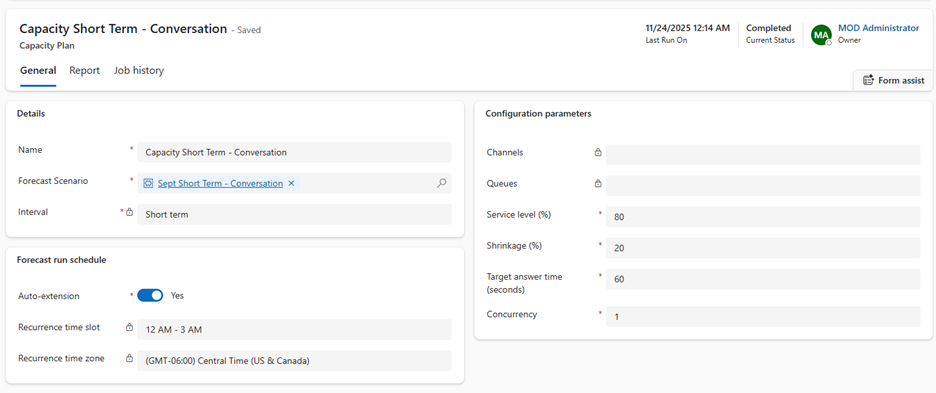Switch to Job history tab
936x393 pixels.
[138, 70]
